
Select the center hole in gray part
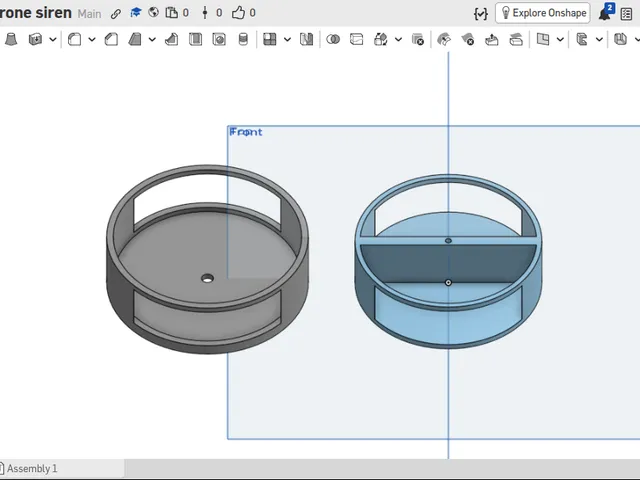(x=207, y=278)
